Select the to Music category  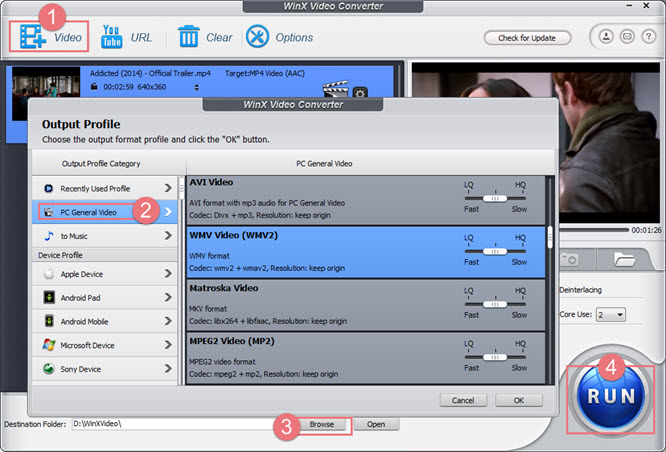point(105,236)
